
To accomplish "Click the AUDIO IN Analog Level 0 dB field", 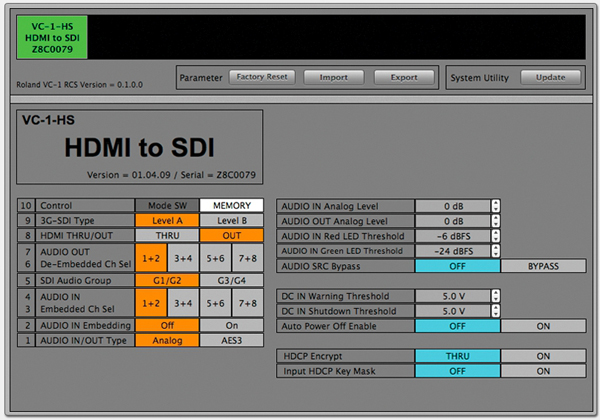I will click(x=453, y=206).
